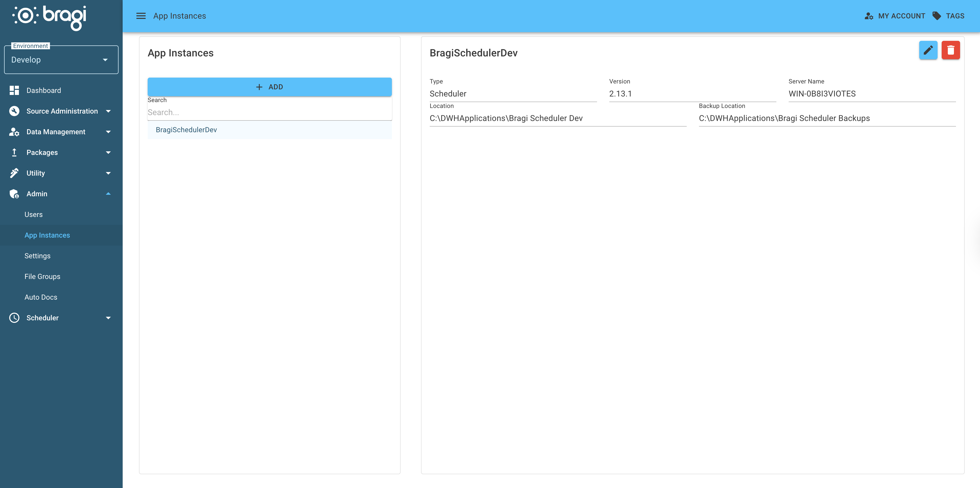Collapse the Admin section arrow
Image resolution: width=980 pixels, height=488 pixels.
tap(108, 194)
